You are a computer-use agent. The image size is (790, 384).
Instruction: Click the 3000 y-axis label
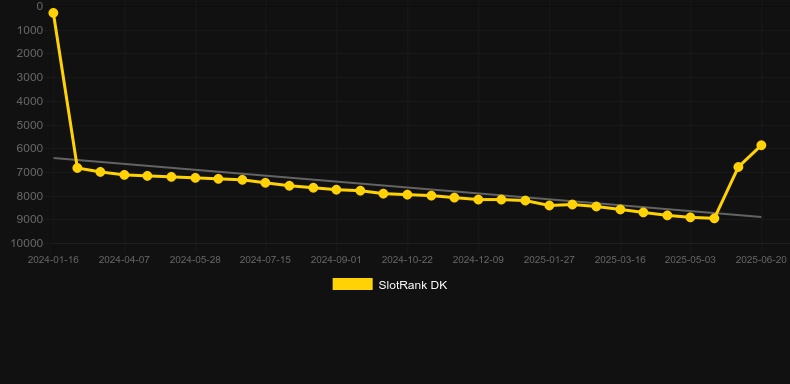(31, 77)
